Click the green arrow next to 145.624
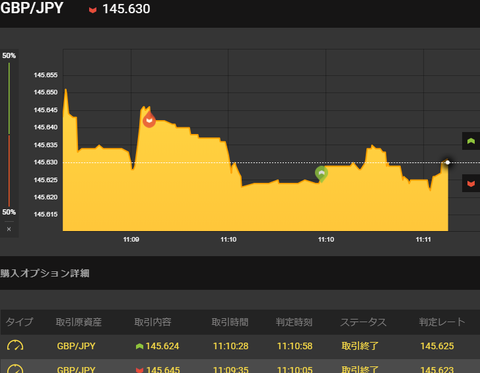This screenshot has width=480, height=373. 139,346
